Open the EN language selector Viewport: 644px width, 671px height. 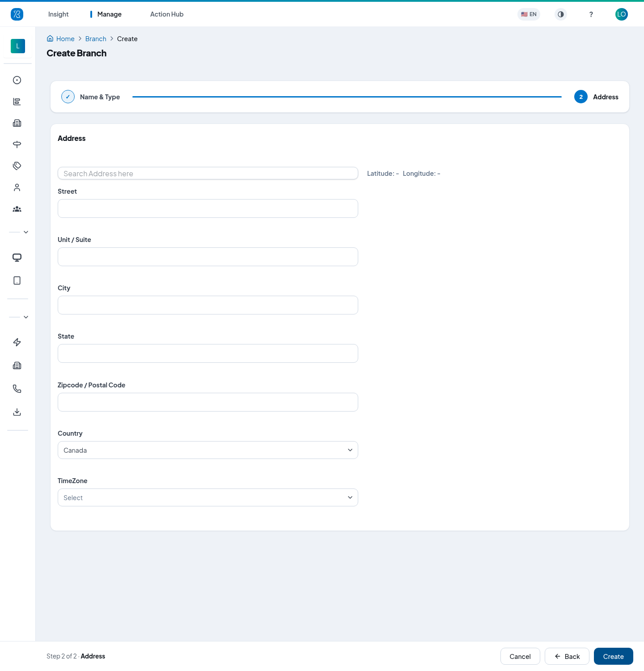point(529,14)
